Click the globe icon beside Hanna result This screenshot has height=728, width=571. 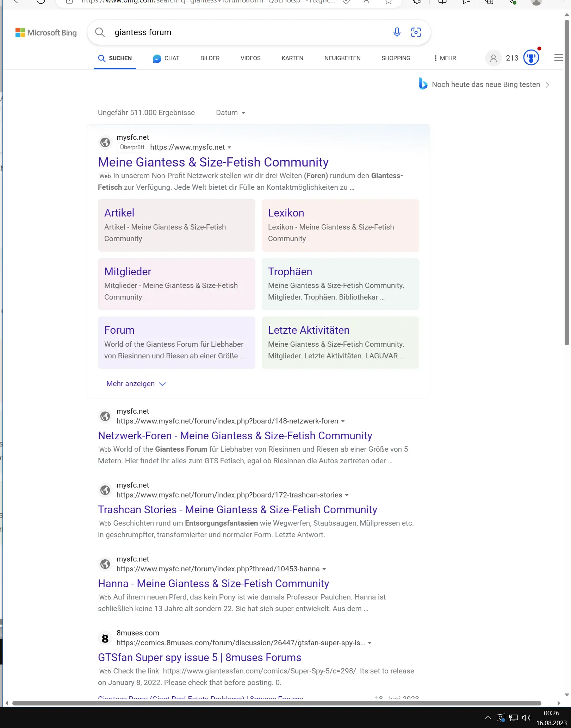click(105, 564)
